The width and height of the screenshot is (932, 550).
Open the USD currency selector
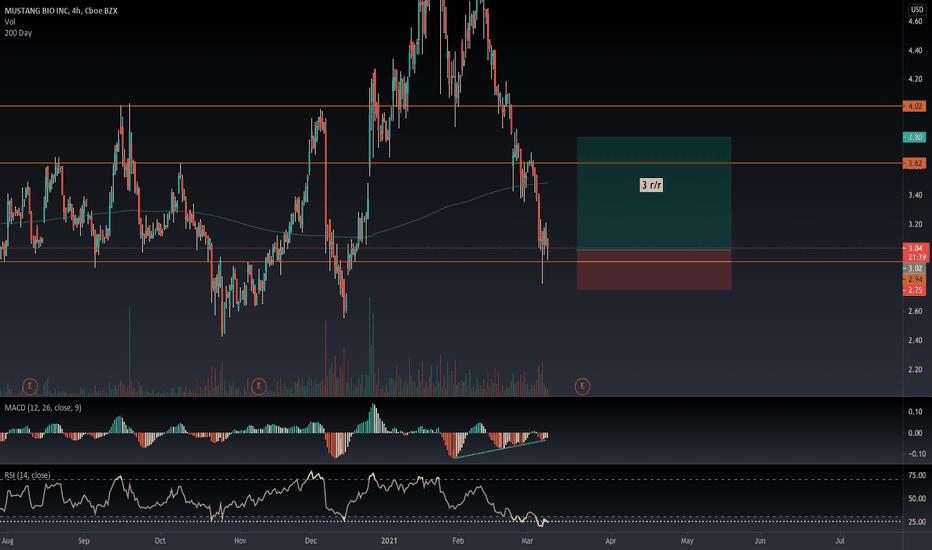click(917, 9)
